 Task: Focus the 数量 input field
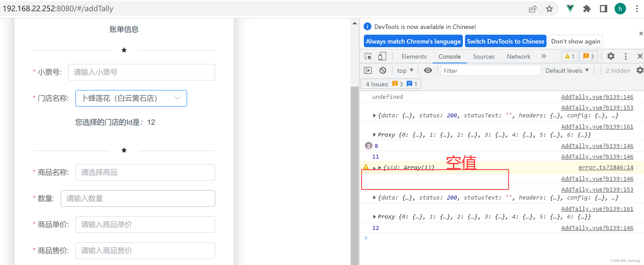138,198
